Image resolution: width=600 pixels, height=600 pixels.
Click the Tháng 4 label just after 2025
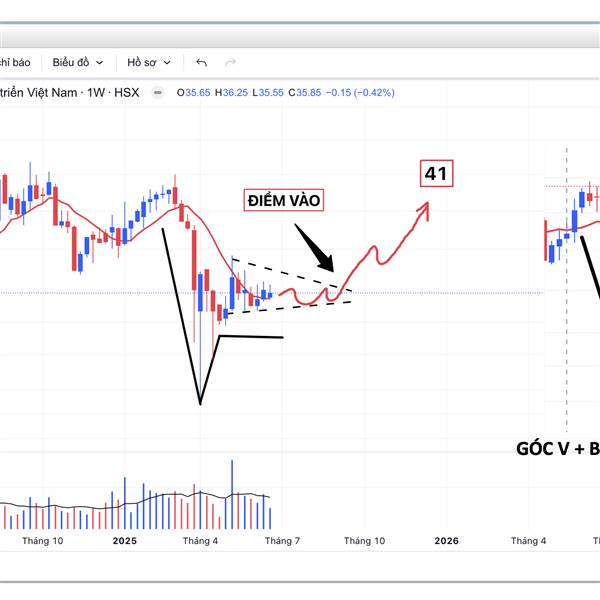click(x=200, y=541)
